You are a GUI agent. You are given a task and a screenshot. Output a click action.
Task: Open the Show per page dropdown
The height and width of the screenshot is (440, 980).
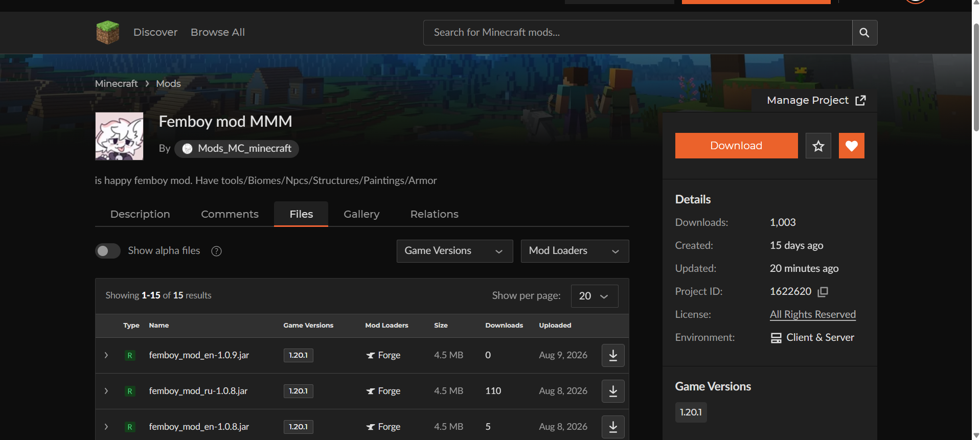pyautogui.click(x=595, y=296)
